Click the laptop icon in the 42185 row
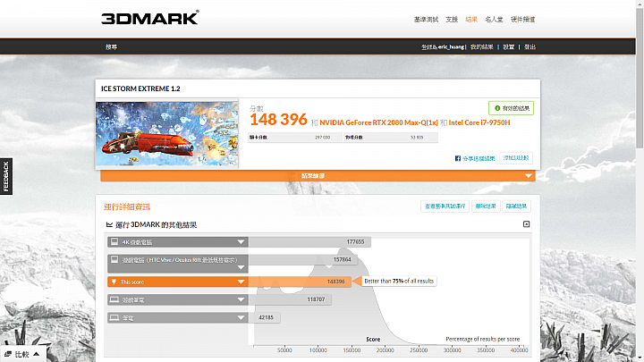The height and width of the screenshot is (362, 644). click(x=114, y=317)
